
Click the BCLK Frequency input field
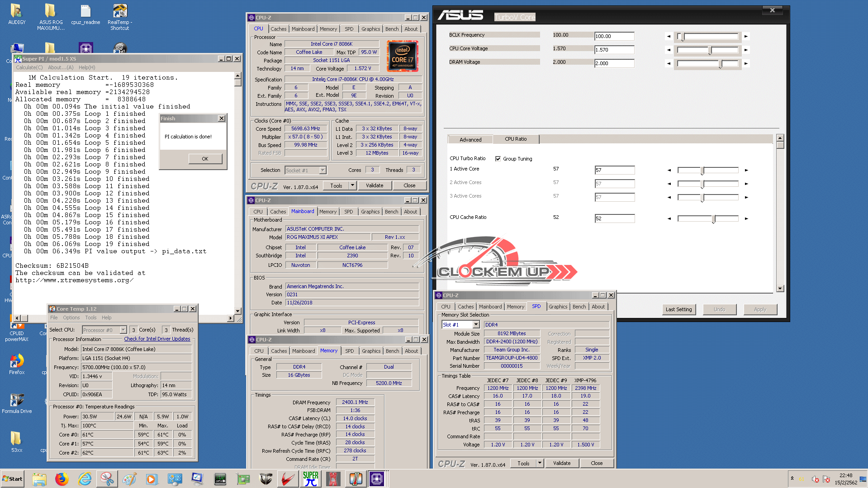tap(614, 36)
